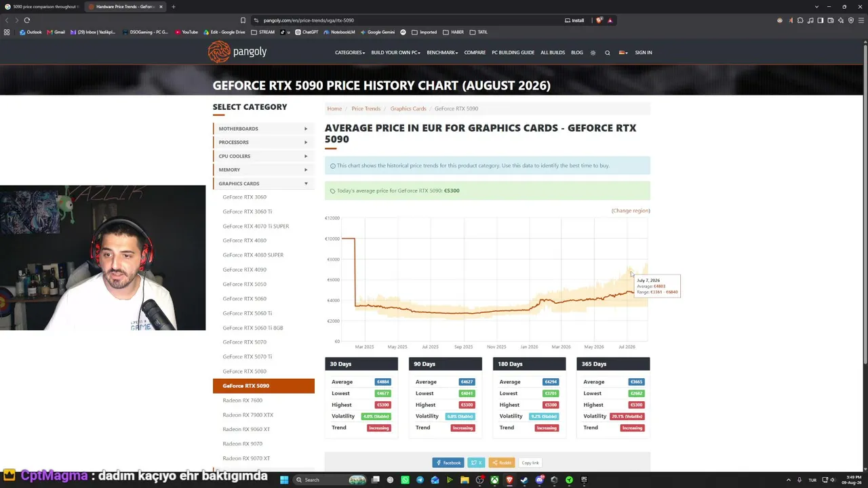Select Radeon RX 9070 XT

pyautogui.click(x=246, y=459)
